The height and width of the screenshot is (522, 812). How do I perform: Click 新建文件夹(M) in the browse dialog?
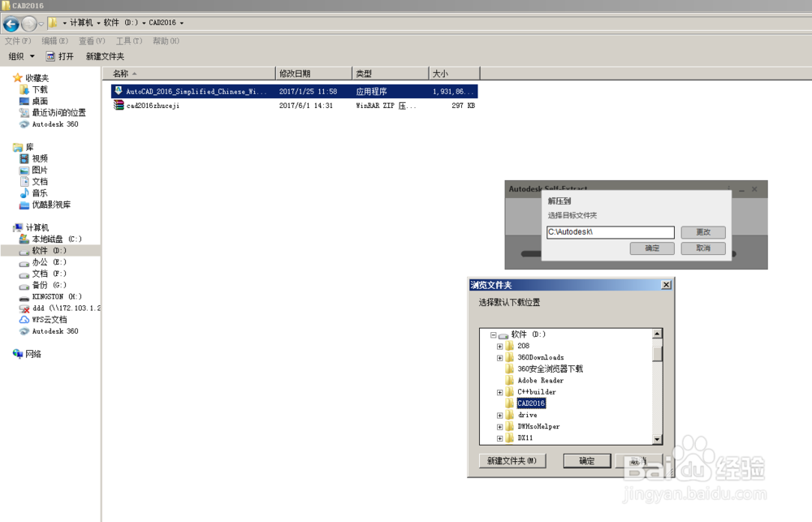pos(512,461)
